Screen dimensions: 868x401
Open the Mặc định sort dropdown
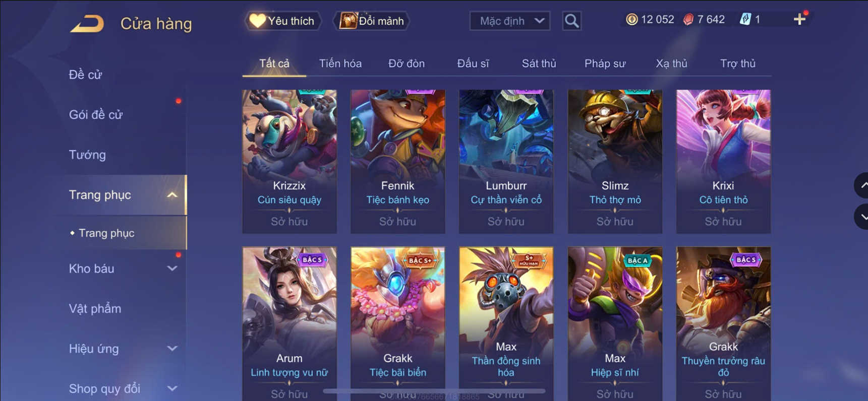coord(509,21)
